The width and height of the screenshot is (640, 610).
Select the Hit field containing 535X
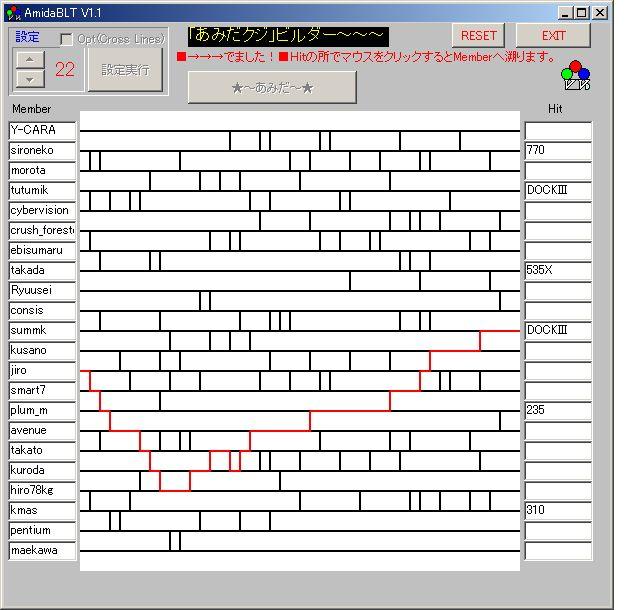tap(557, 270)
